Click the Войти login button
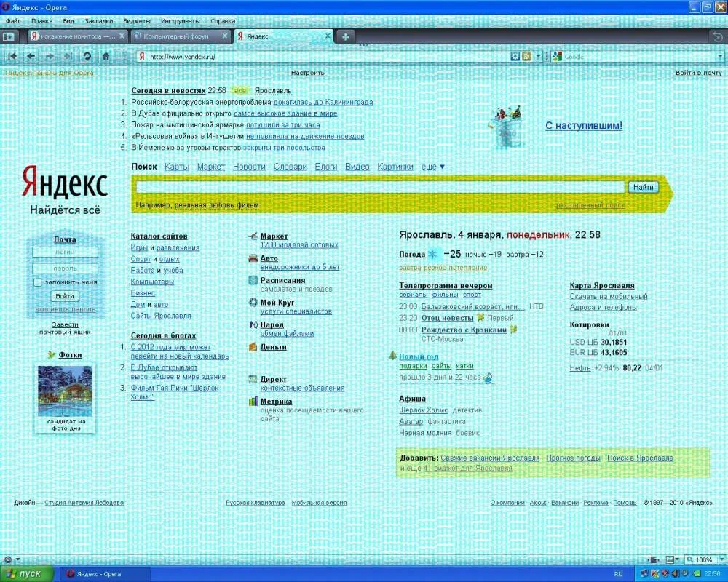This screenshot has width=728, height=582. tap(65, 295)
